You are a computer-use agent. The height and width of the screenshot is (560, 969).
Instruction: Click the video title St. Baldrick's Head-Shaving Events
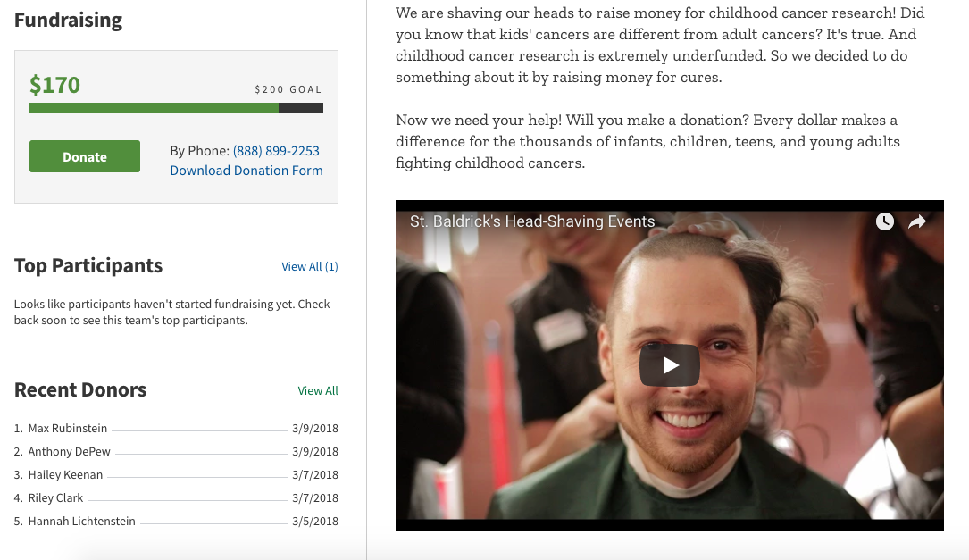coord(532,221)
